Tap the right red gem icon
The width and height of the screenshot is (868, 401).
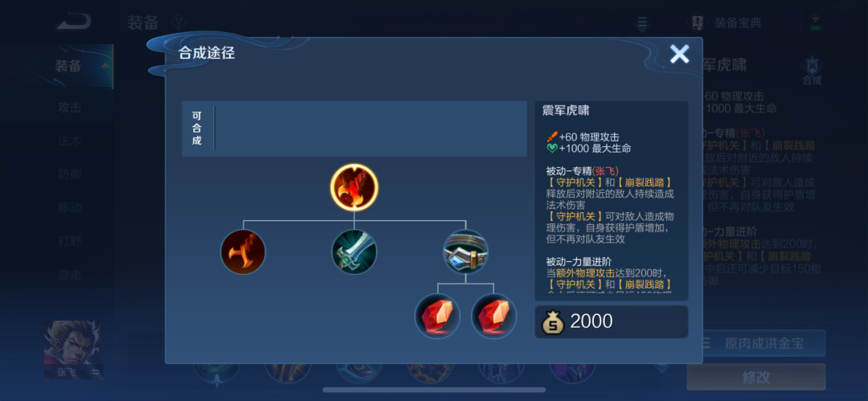(x=493, y=317)
